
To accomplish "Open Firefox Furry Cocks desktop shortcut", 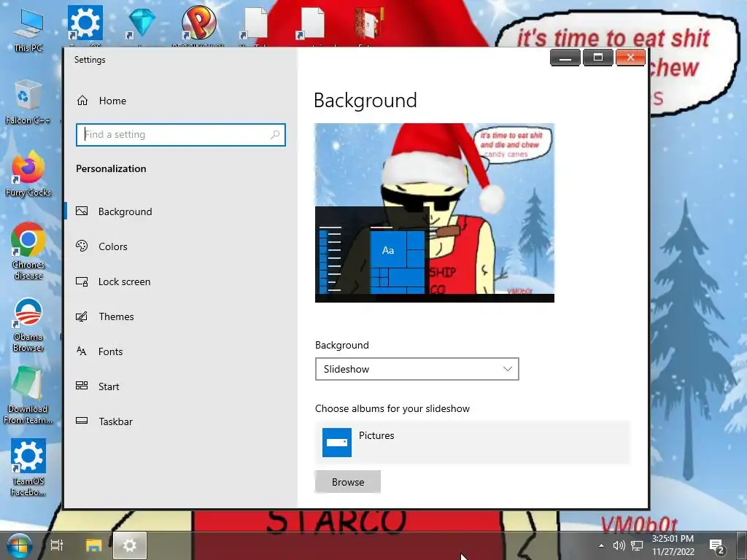I will [28, 174].
